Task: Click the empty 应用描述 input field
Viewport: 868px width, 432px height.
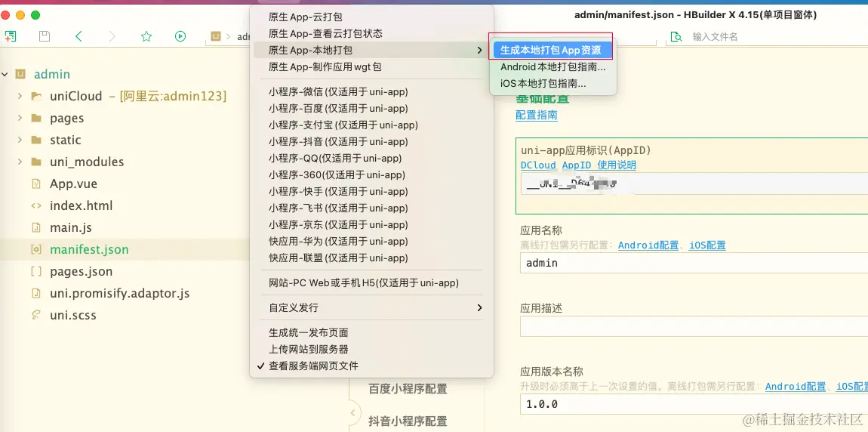Action: pos(694,326)
